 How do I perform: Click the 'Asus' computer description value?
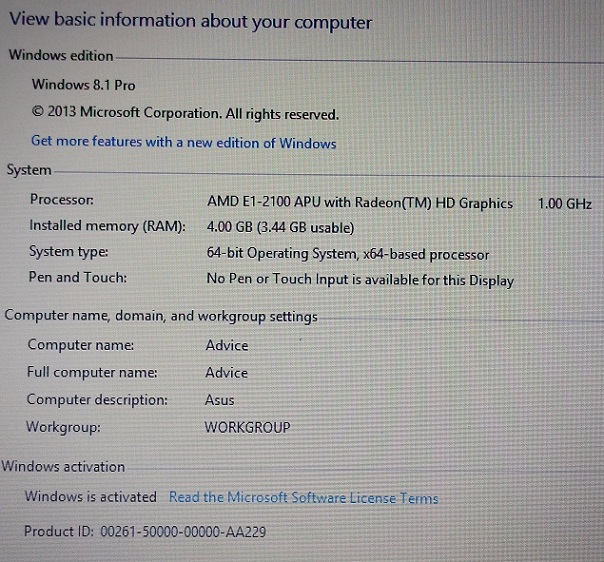(x=220, y=400)
